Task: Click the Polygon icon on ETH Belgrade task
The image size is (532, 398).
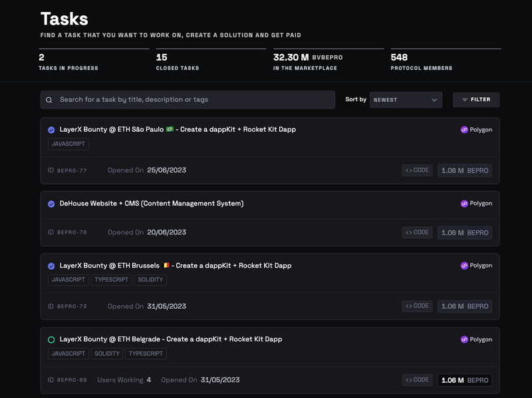Action: 465,339
